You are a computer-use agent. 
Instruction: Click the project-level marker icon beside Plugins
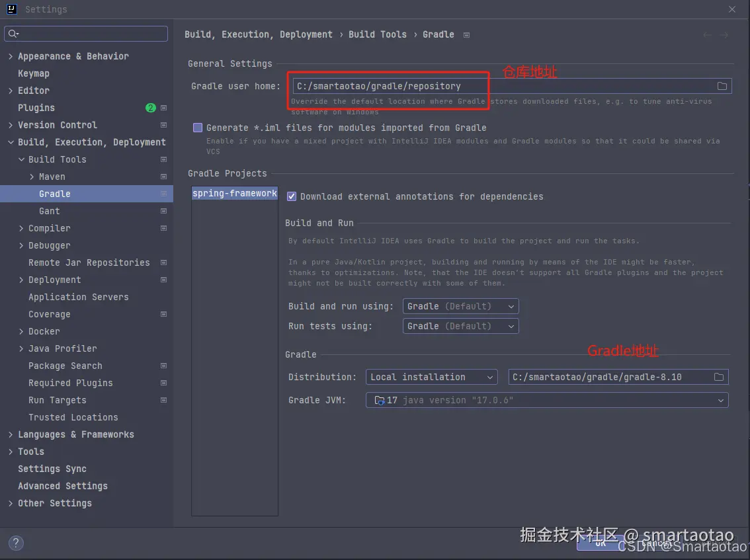click(163, 108)
